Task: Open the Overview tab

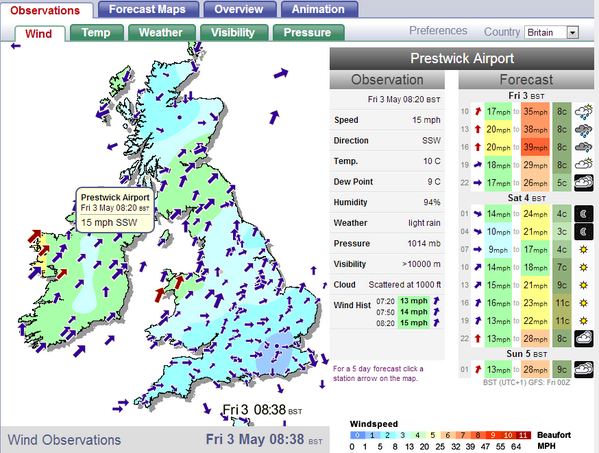Action: 240,10
